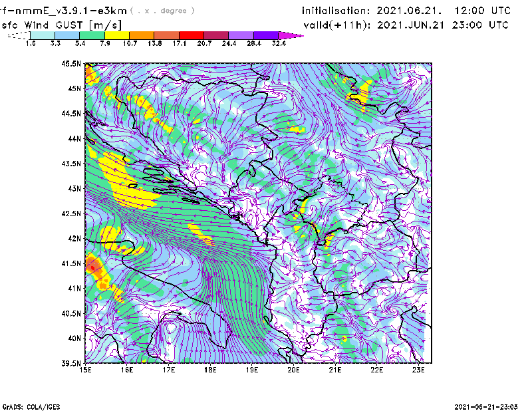This screenshot has width=532, height=411.
Task: Click the 15E longitude label
Action: click(85, 370)
